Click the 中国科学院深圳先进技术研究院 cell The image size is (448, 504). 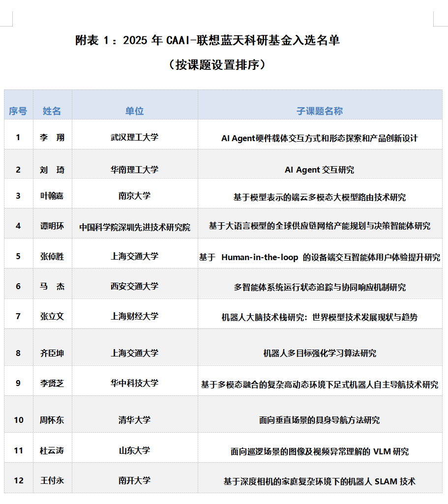(135, 227)
